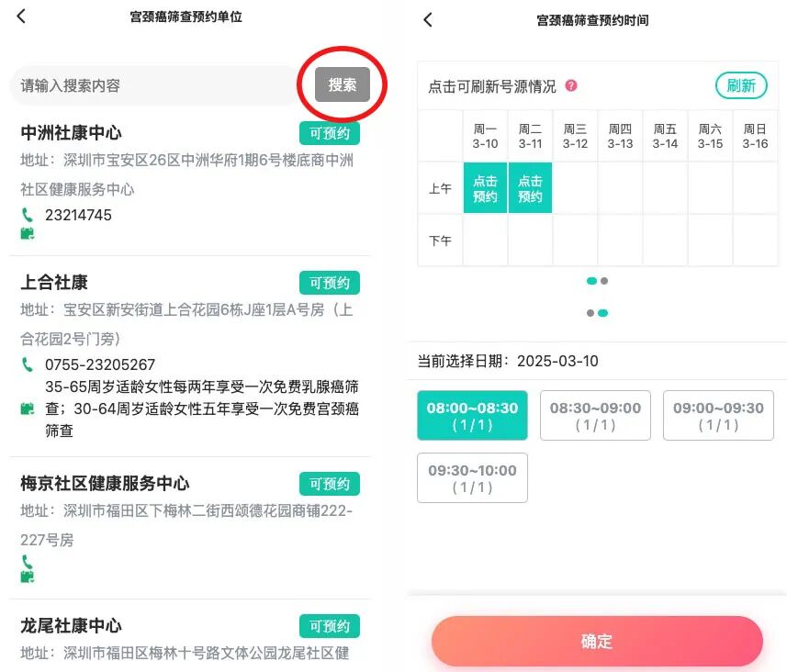Open the 龙尾社康中心 title
Image resolution: width=787 pixels, height=672 pixels.
coord(71,626)
